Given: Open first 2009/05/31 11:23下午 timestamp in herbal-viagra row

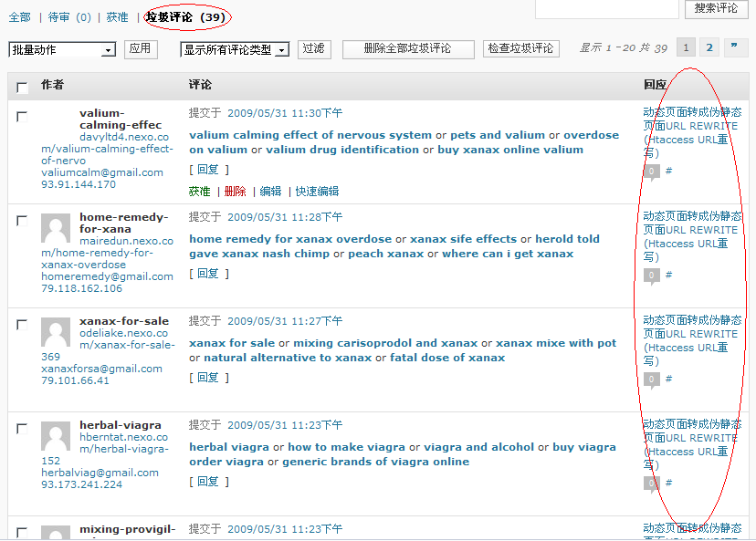Looking at the screenshot, I should [x=285, y=425].
